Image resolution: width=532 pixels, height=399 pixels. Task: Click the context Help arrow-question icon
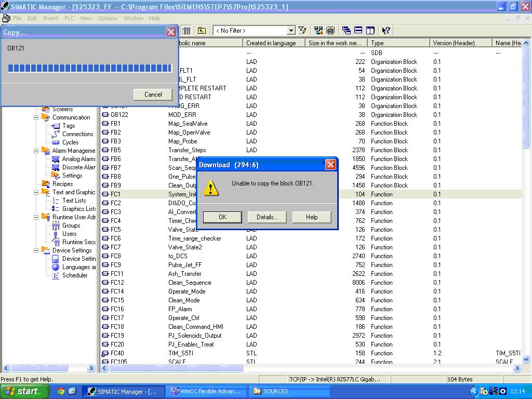(x=386, y=31)
